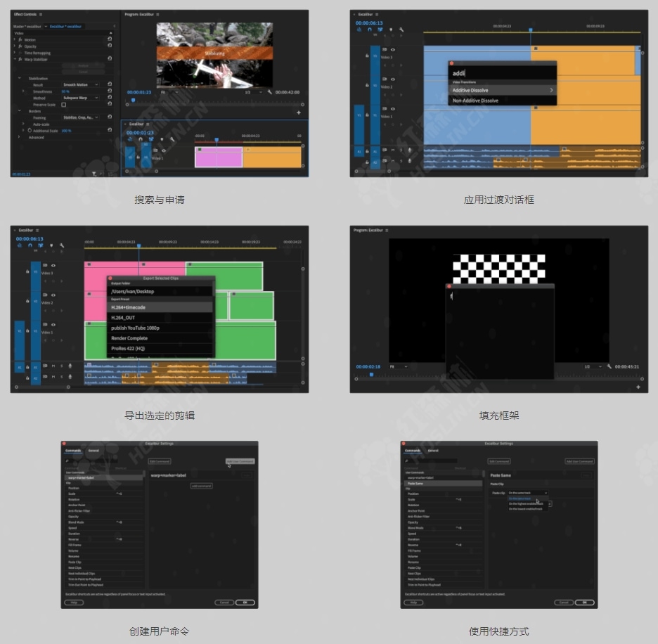The height and width of the screenshot is (644, 658).
Task: Open the Framing Stabilize, Crop dropdown
Action: pyautogui.click(x=81, y=117)
